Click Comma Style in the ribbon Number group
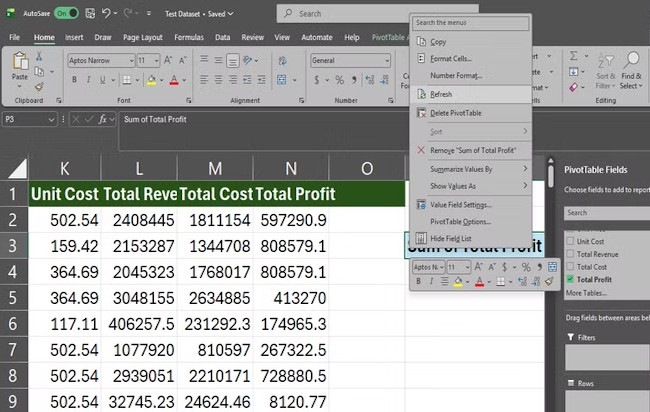The height and width of the screenshot is (412, 650). (354, 80)
